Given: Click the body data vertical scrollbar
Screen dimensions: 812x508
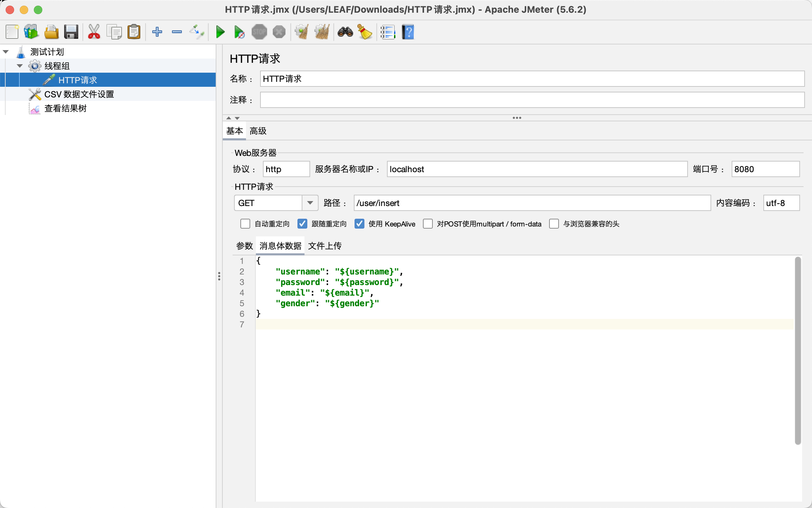Looking at the screenshot, I should click(x=798, y=351).
